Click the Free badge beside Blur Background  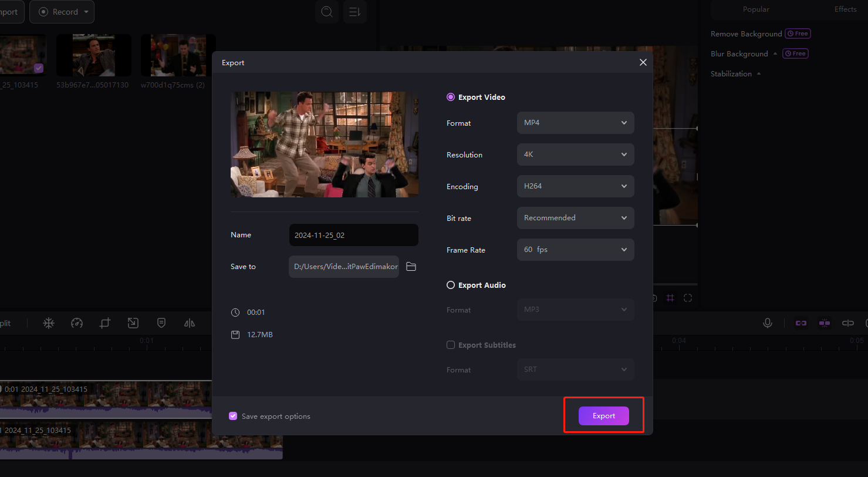[x=795, y=53]
